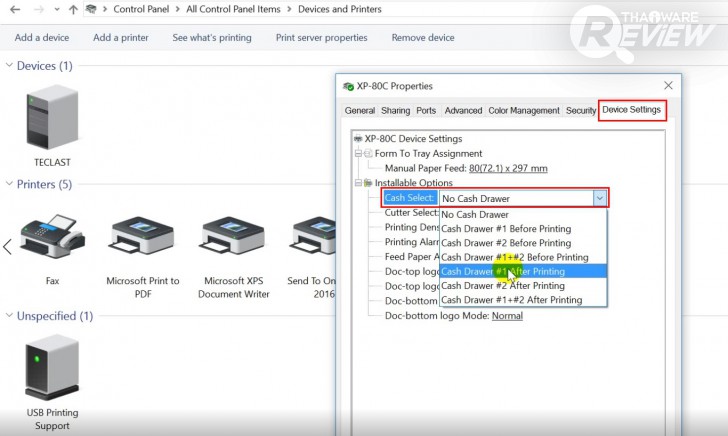Select Installable Options label
The width and height of the screenshot is (728, 436).
coord(413,183)
